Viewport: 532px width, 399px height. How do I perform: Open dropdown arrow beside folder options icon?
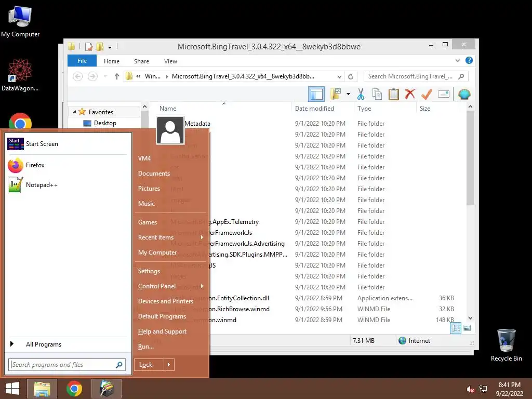pyautogui.click(x=348, y=94)
